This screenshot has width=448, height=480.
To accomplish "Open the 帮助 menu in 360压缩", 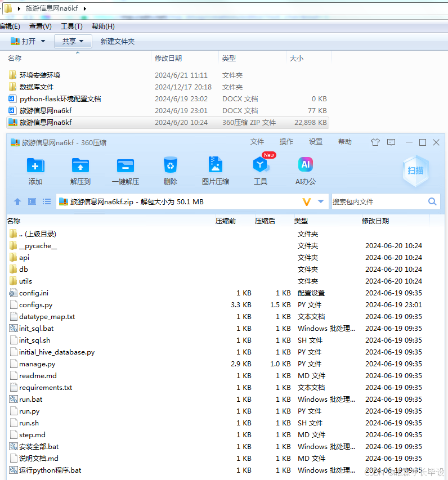I will (x=345, y=142).
